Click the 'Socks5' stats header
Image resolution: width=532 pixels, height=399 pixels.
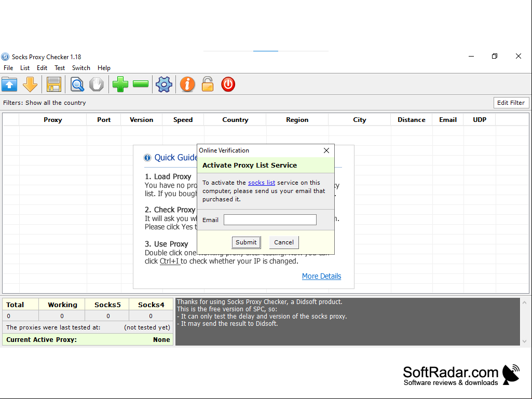point(107,305)
